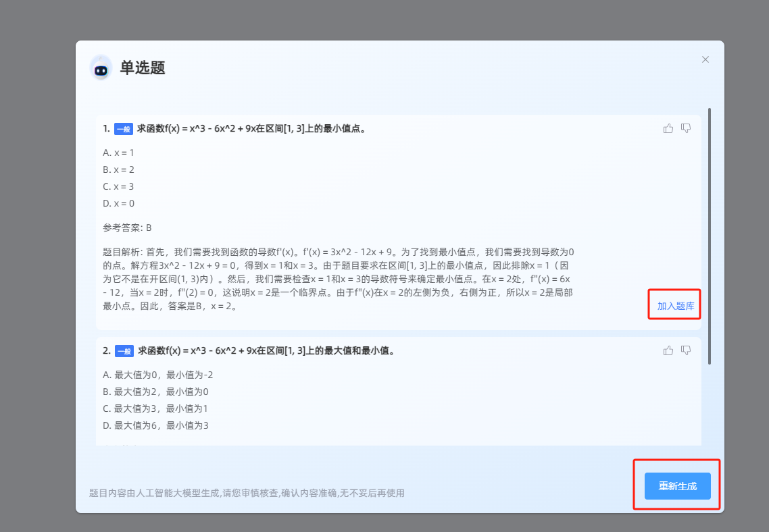This screenshot has height=532, width=769.
Task: Click the 一般 difficulty tag on question 1
Action: point(124,129)
